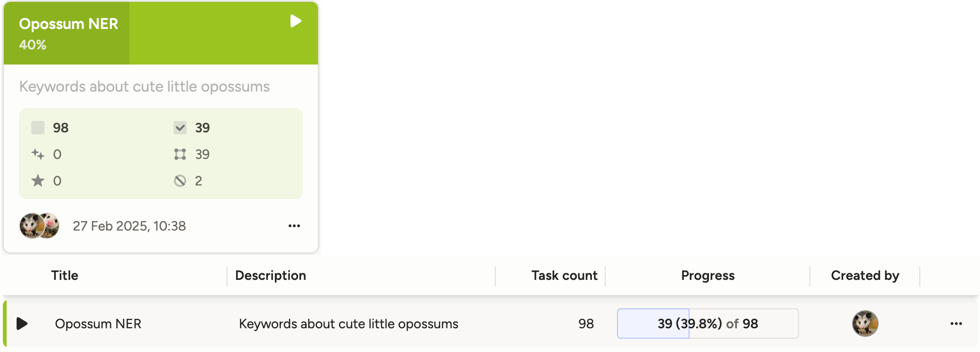The image size is (980, 352).
Task: Click the starred tasks star icon
Action: 38,180
